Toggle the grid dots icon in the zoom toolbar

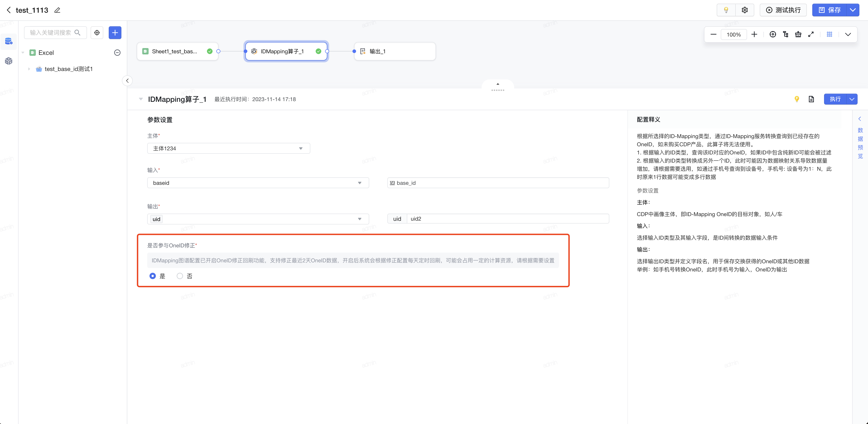[829, 34]
